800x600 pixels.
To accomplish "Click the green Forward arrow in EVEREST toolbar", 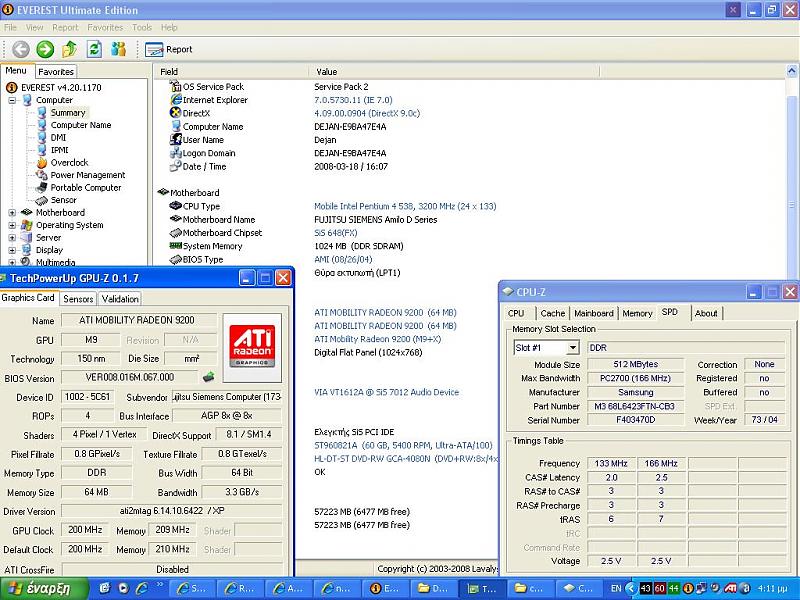I will click(x=45, y=49).
